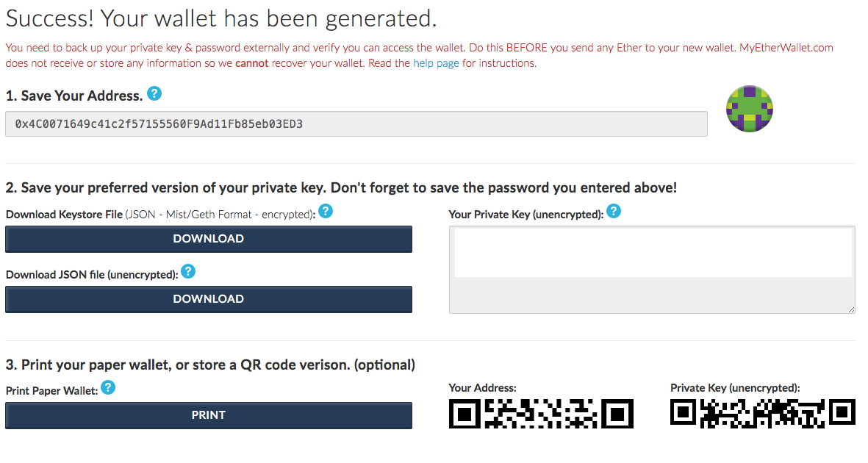Click the private key textarea resize handle
The image size is (868, 463).
coord(851,309)
